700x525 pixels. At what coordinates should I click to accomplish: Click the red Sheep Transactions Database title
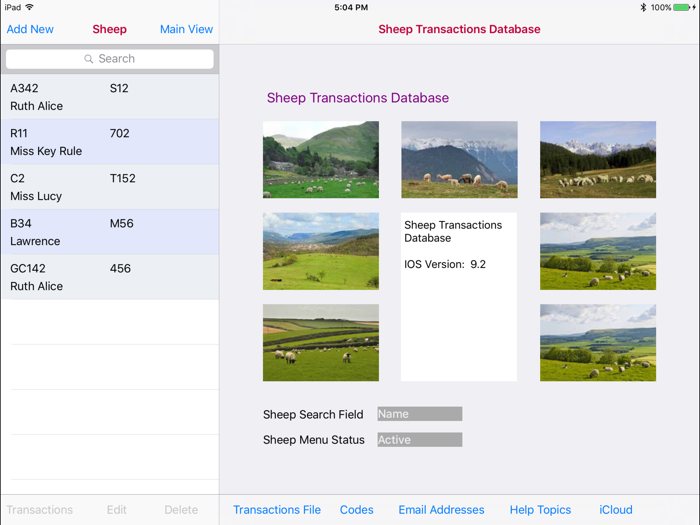click(x=459, y=29)
